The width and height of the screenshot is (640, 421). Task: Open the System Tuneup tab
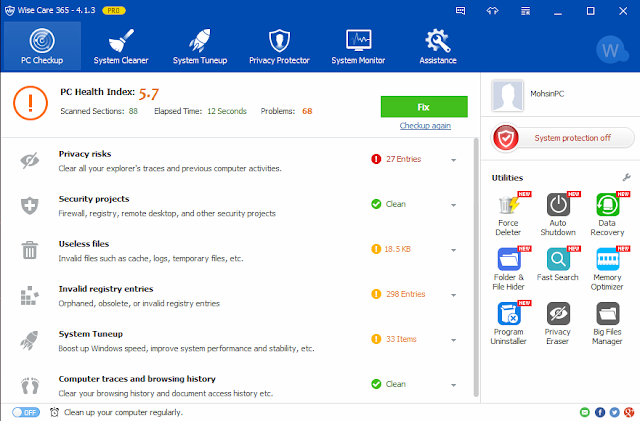[200, 47]
